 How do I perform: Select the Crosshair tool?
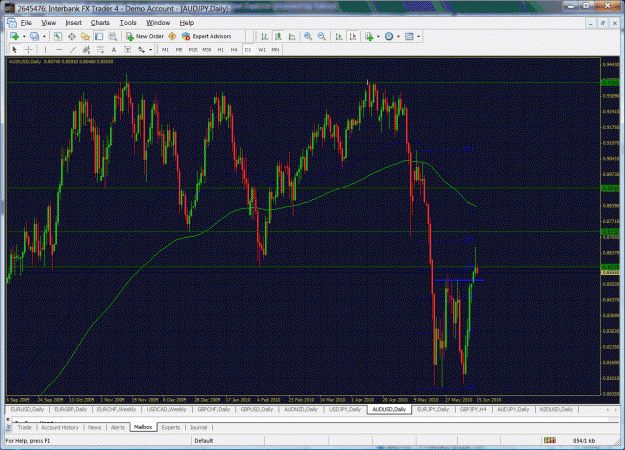(29, 49)
